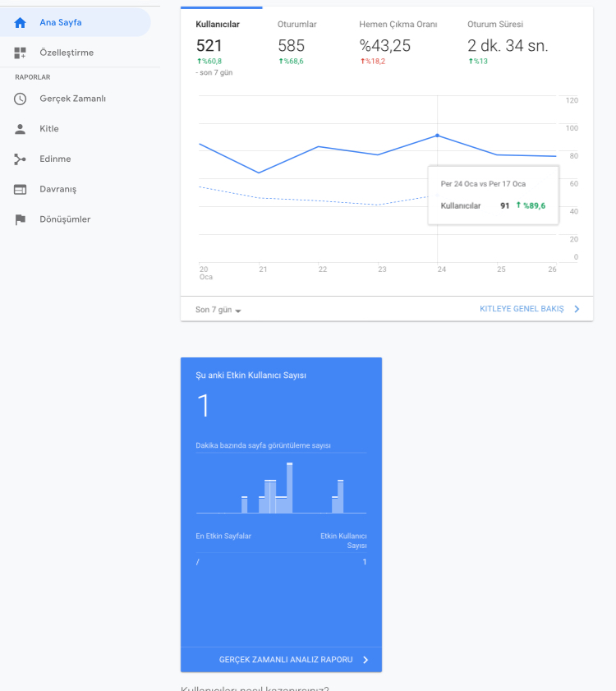Image resolution: width=616 pixels, height=691 pixels.
Task: Click the %18,2 bounce change indicator
Action: pyautogui.click(x=373, y=62)
